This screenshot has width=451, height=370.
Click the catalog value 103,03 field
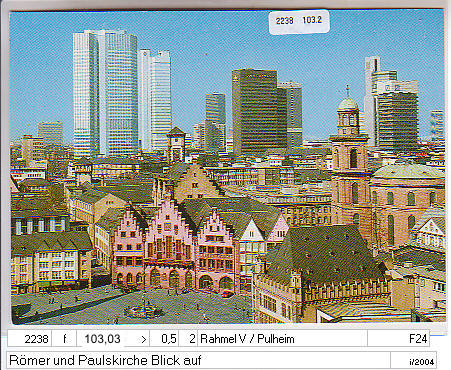point(102,339)
